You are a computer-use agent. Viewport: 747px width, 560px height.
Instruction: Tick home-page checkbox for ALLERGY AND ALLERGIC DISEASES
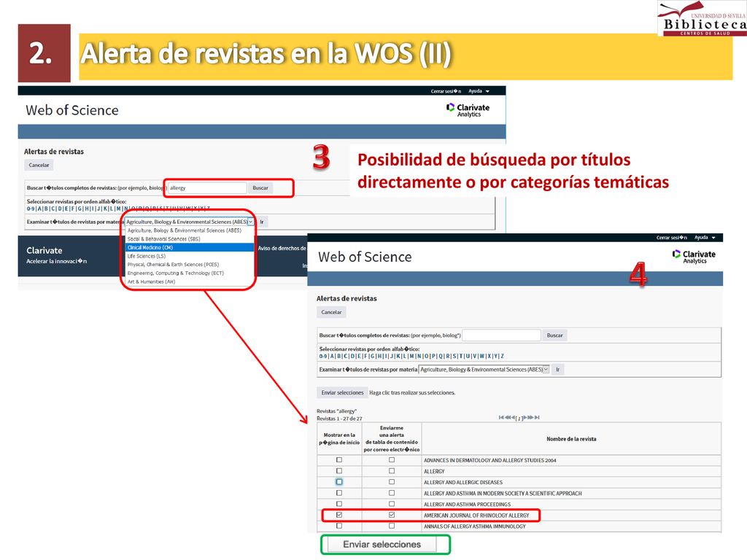[x=339, y=482]
